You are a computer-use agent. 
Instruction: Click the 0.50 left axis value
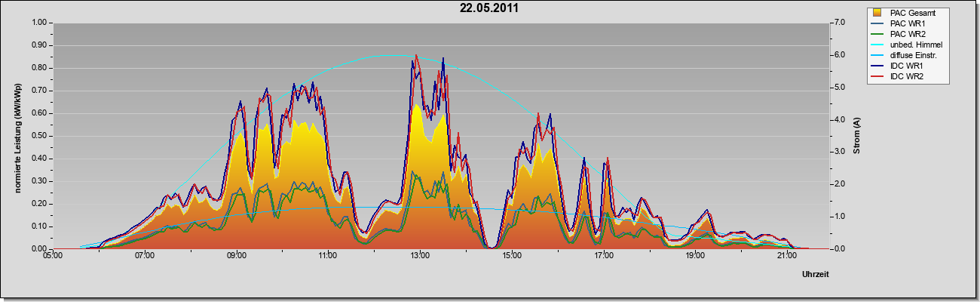click(37, 136)
